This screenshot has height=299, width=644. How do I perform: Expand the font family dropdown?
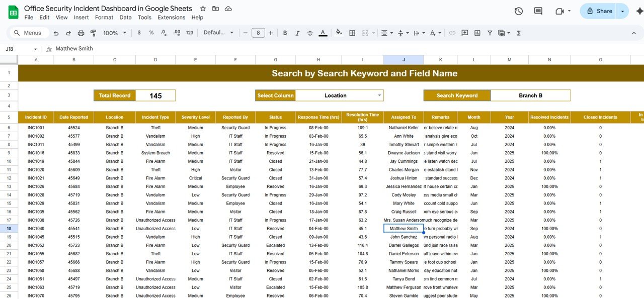[219, 33]
